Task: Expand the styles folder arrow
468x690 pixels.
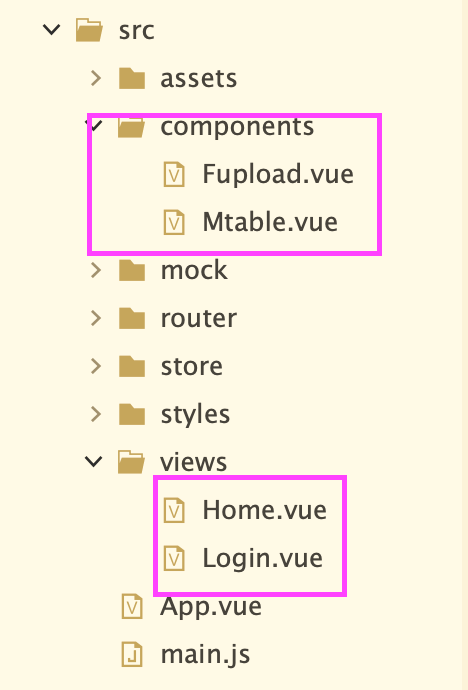Action: [x=96, y=414]
